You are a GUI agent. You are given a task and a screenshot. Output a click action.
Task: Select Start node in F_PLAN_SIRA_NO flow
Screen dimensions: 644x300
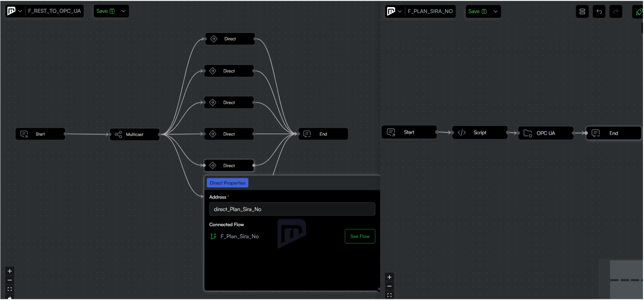click(409, 132)
